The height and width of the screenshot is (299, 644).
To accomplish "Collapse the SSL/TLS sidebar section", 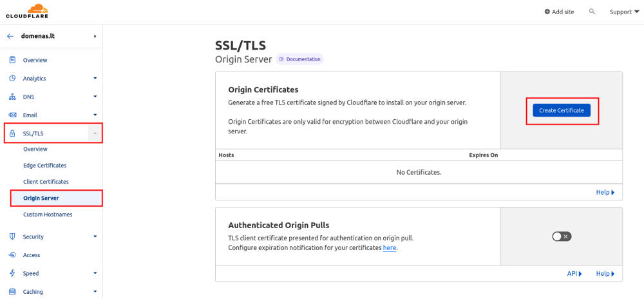I will pyautogui.click(x=95, y=133).
